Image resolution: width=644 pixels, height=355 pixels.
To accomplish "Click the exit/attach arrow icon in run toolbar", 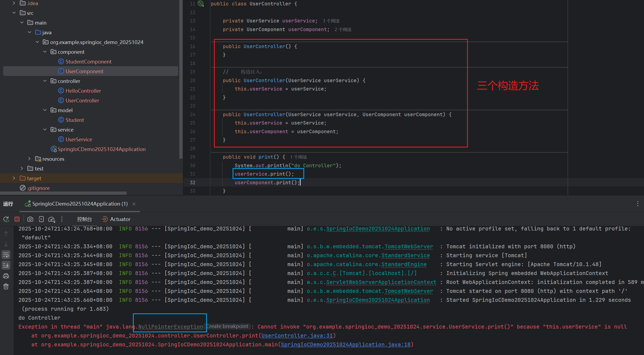I will 41,219.
